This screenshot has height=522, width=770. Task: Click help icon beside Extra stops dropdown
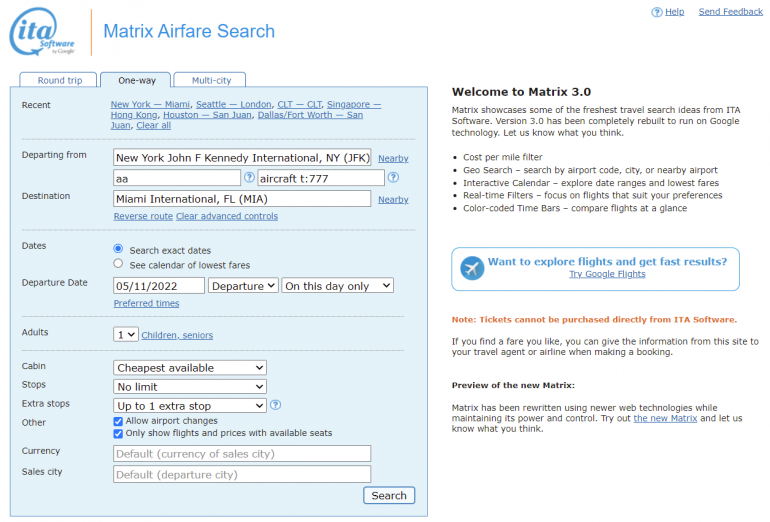275,405
